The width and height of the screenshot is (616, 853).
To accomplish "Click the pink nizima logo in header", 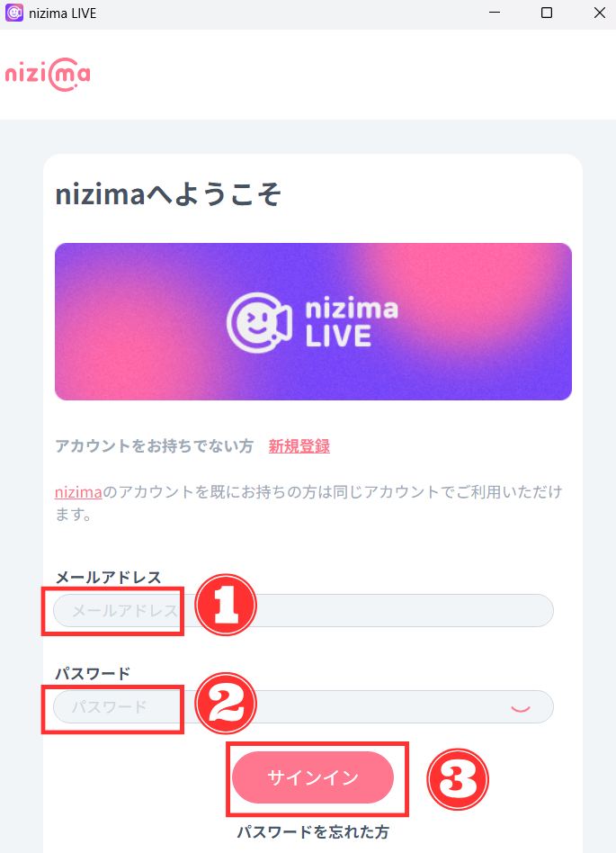I will [x=48, y=75].
